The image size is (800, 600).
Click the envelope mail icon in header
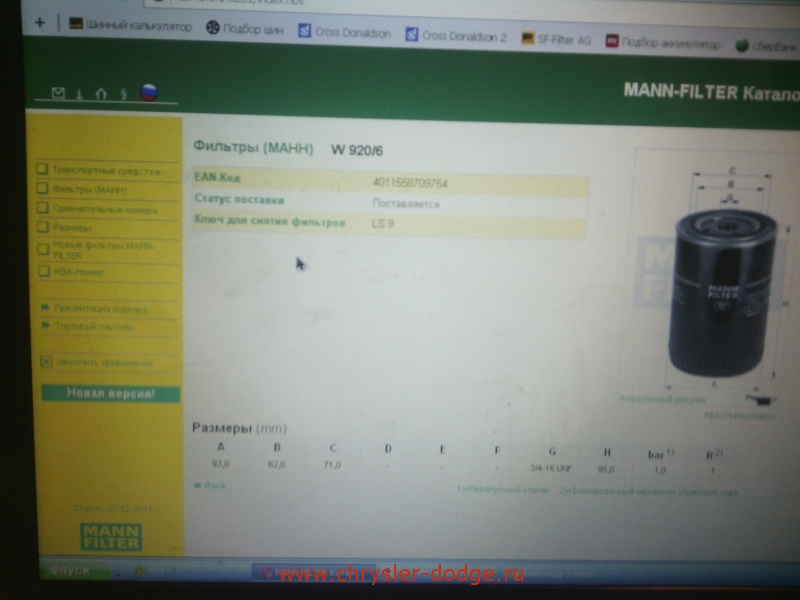(x=58, y=93)
